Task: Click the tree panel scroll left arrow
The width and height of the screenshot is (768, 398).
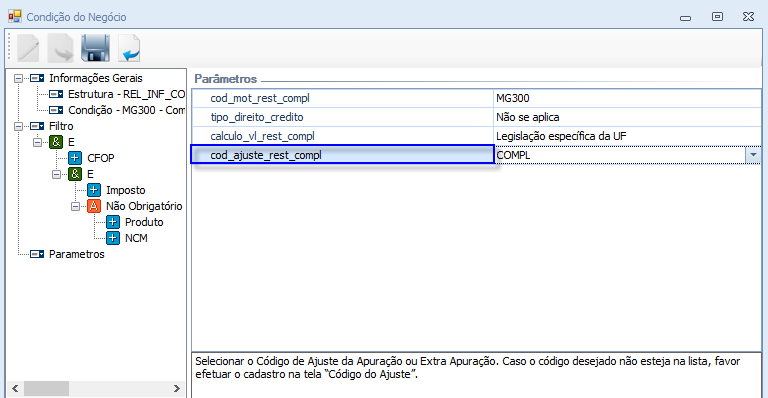Action: [15, 389]
